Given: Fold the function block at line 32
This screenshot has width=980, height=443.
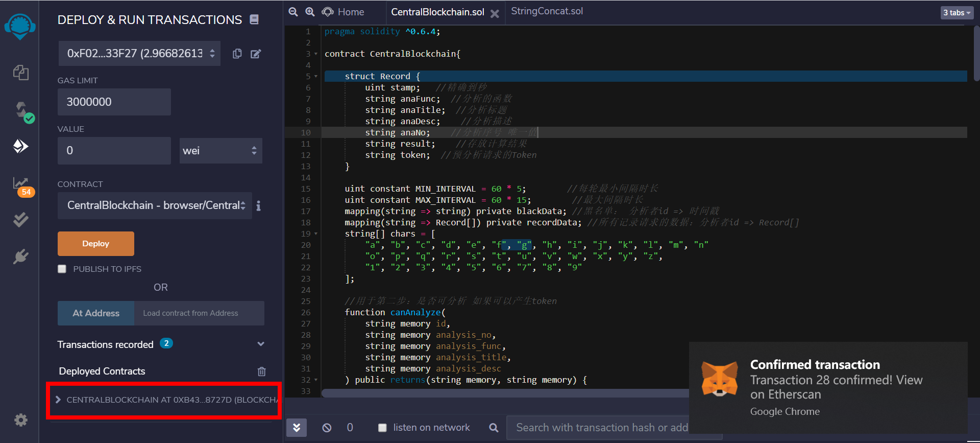Looking at the screenshot, I should tap(316, 380).
